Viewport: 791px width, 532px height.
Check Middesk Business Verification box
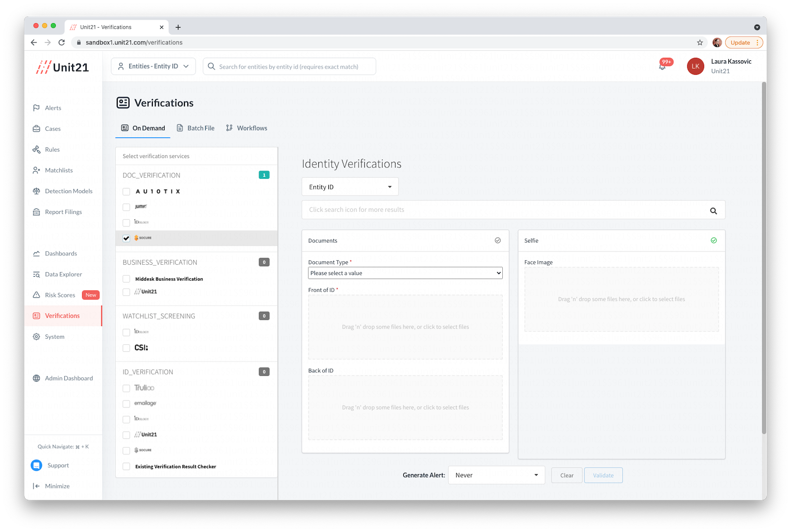(127, 279)
